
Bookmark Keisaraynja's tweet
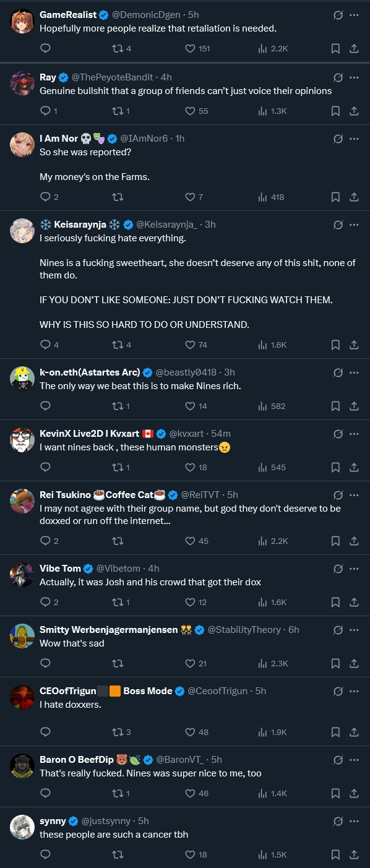[335, 345]
